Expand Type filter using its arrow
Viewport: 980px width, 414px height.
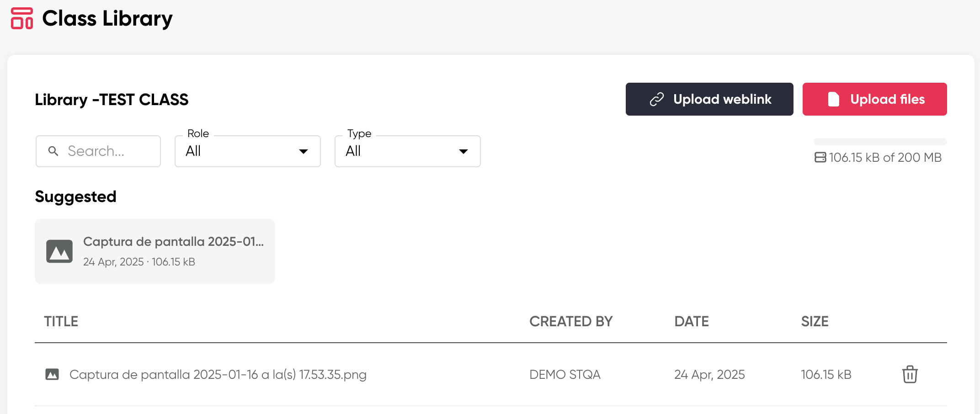(x=463, y=152)
